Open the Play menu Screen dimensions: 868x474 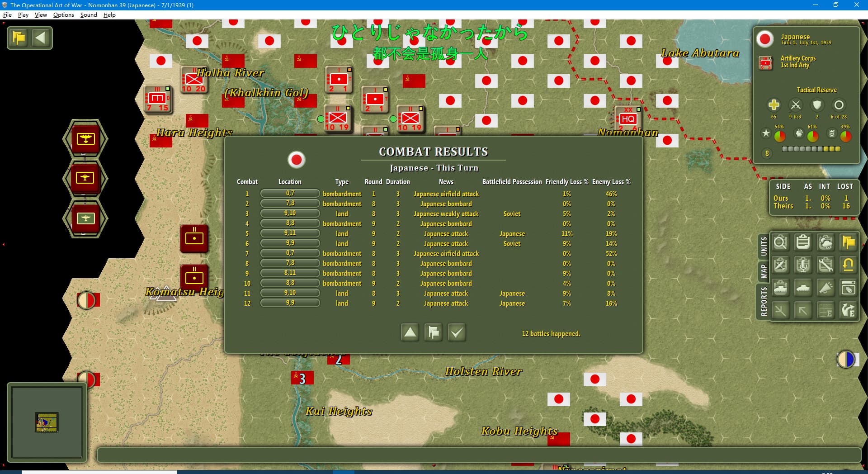click(23, 14)
